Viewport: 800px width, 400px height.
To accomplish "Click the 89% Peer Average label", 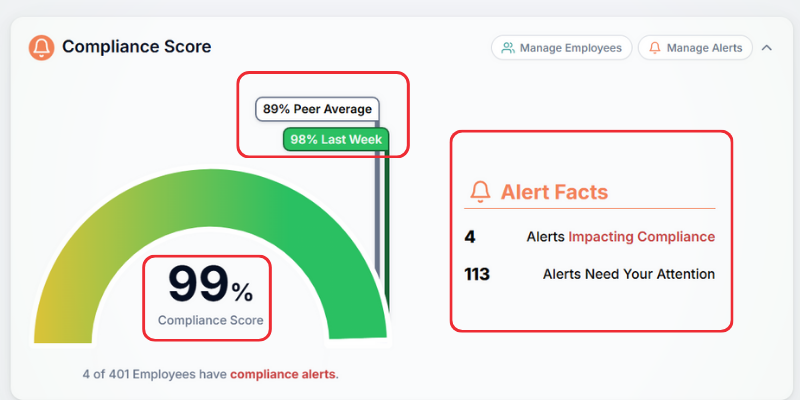I will pyautogui.click(x=317, y=109).
